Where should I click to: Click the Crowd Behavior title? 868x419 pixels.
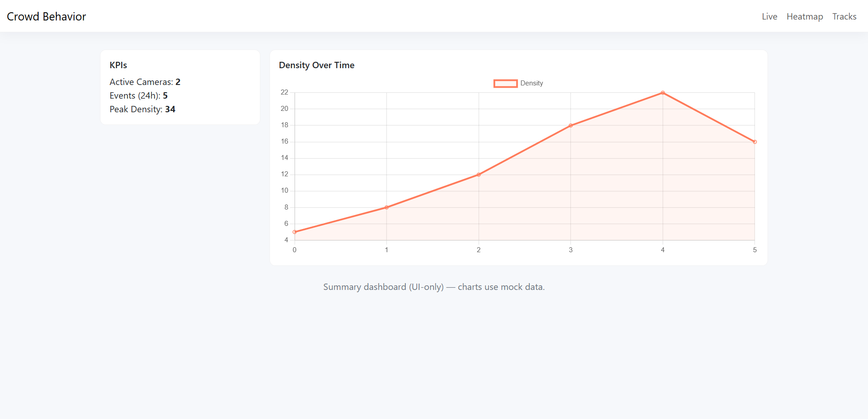pyautogui.click(x=46, y=16)
